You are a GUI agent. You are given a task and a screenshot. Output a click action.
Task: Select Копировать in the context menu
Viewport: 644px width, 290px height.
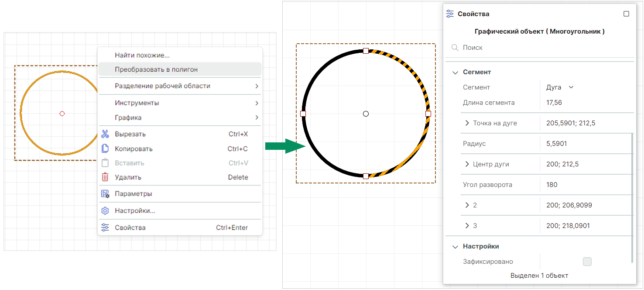coord(180,148)
